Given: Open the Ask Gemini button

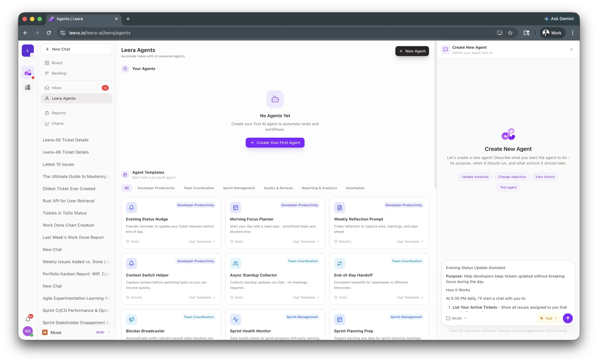Looking at the screenshot, I should coord(559,19).
